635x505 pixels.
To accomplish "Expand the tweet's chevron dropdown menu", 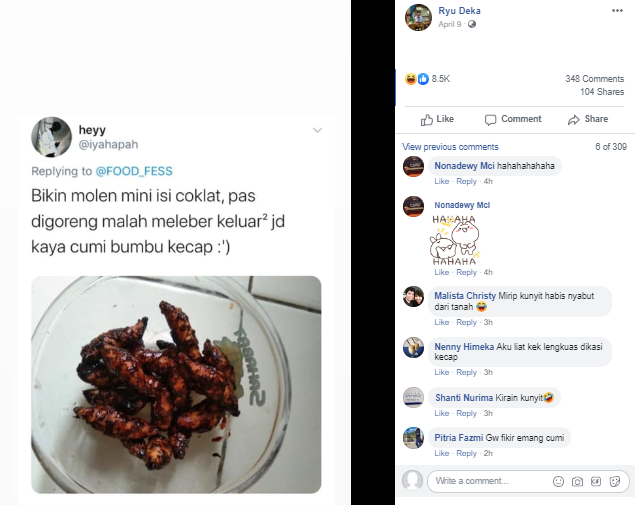I will click(318, 130).
